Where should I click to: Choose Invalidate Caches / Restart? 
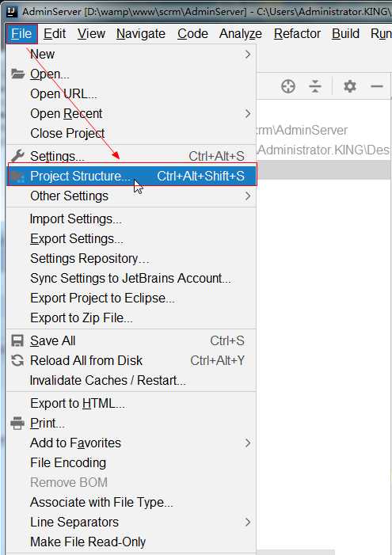[x=108, y=380]
